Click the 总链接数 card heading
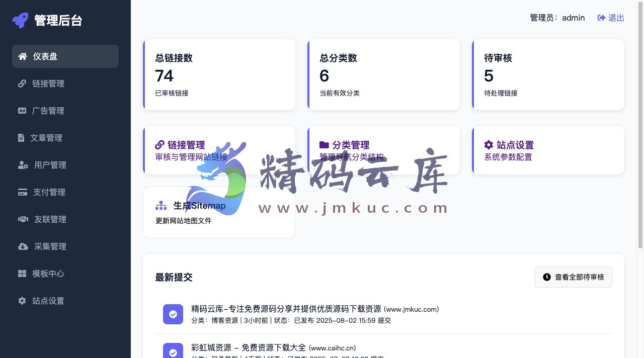 coord(174,58)
